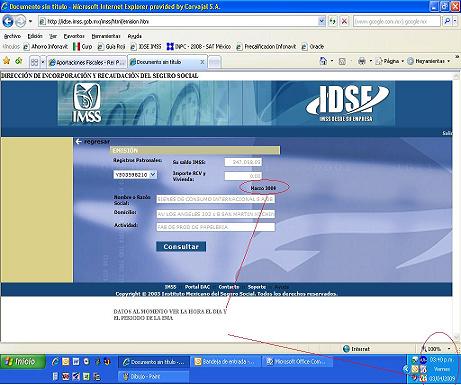Click the Print icon in the toolbar
Screen dimensions: 461x385
(x=362, y=61)
